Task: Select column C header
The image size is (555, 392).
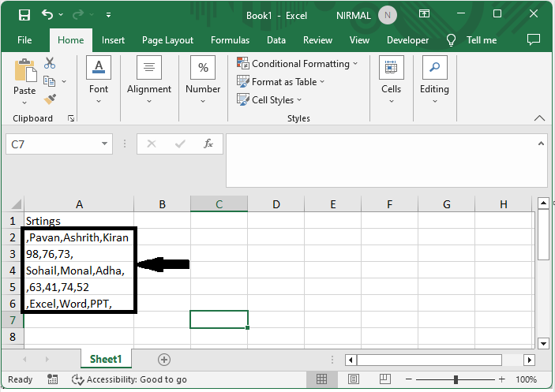Action: coord(219,204)
